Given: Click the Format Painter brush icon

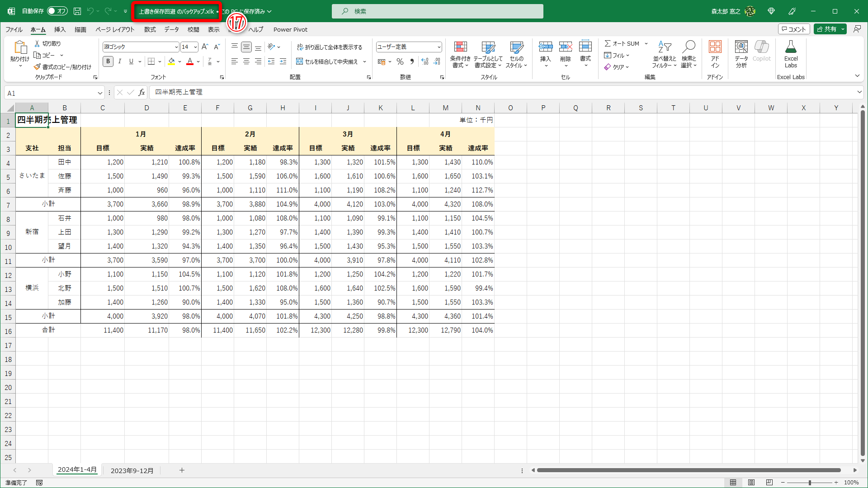Looking at the screenshot, I should (x=37, y=67).
